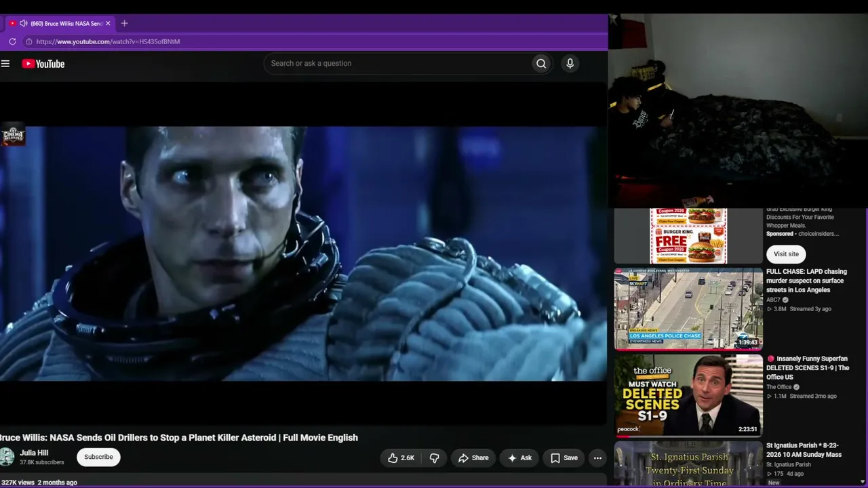Screen dimensions: 868x488
Task: Open 'Insanely Funny Superfan DELETED SCENES' title
Action: [x=808, y=368]
